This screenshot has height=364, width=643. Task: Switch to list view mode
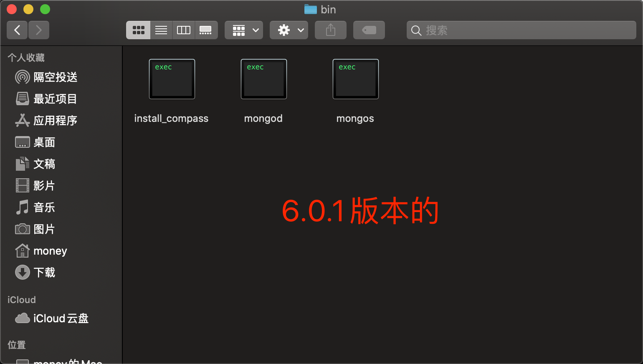[161, 30]
